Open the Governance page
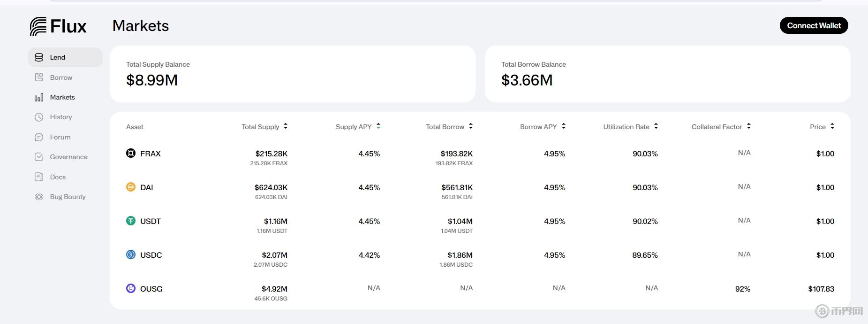This screenshot has width=868, height=324. click(65, 157)
